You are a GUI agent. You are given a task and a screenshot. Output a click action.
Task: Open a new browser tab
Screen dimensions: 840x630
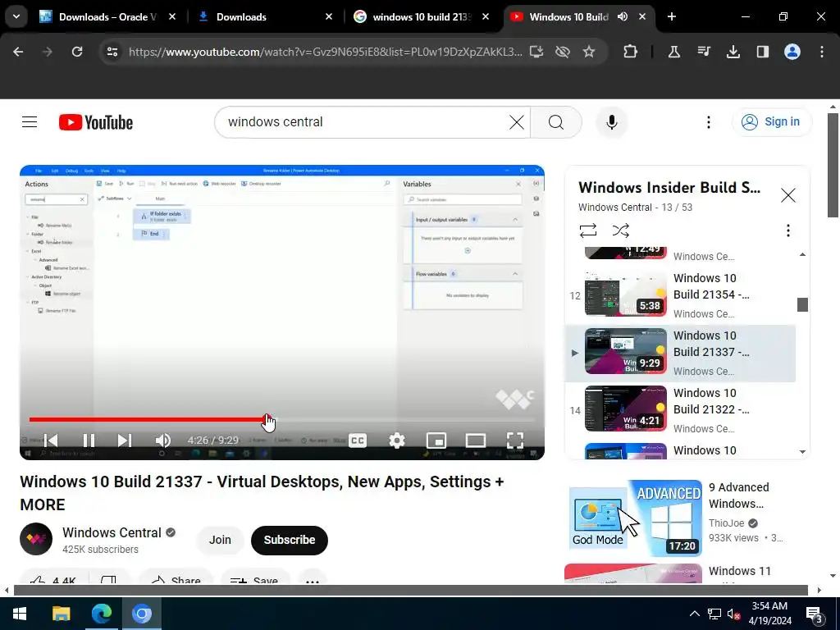click(671, 16)
